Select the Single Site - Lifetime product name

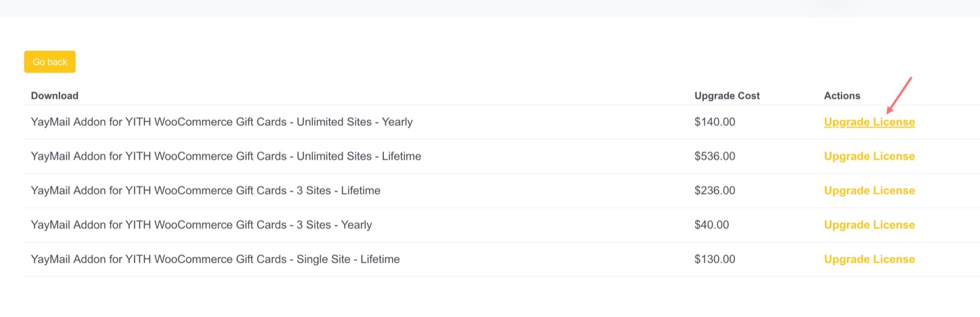[x=215, y=259]
